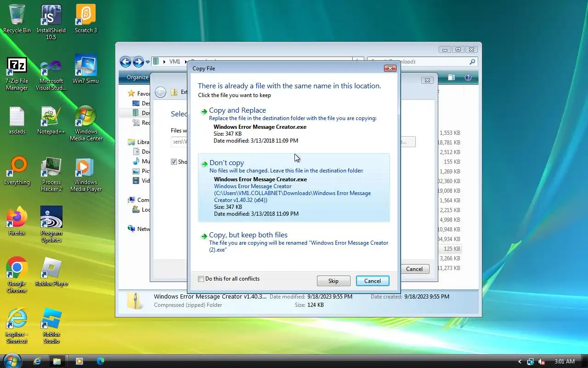Screen dimensions: 588x368
Task: Open Win7 Simu desktop shortcut
Action: [x=86, y=69]
